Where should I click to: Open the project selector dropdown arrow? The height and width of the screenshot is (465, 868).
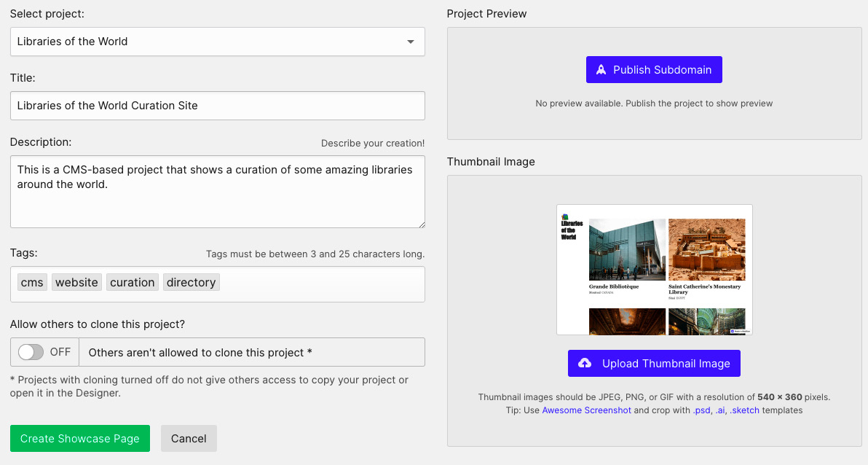pos(409,42)
